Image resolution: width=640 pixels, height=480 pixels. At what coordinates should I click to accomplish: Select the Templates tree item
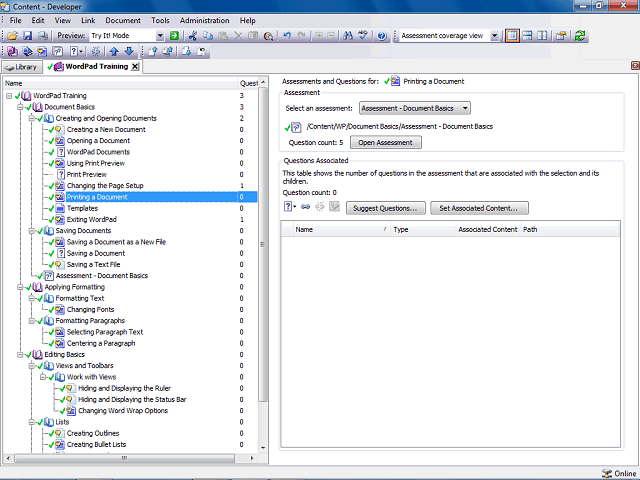(x=82, y=209)
